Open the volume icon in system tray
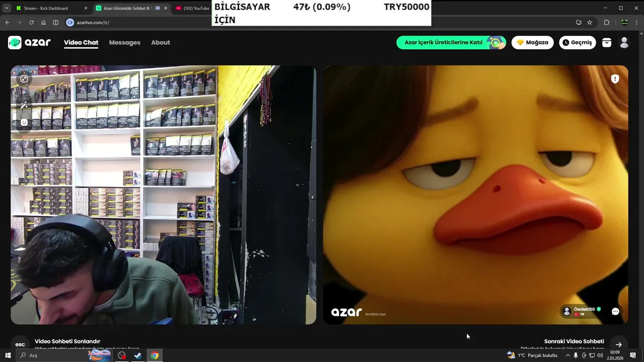This screenshot has width=644, height=362. (x=600, y=355)
